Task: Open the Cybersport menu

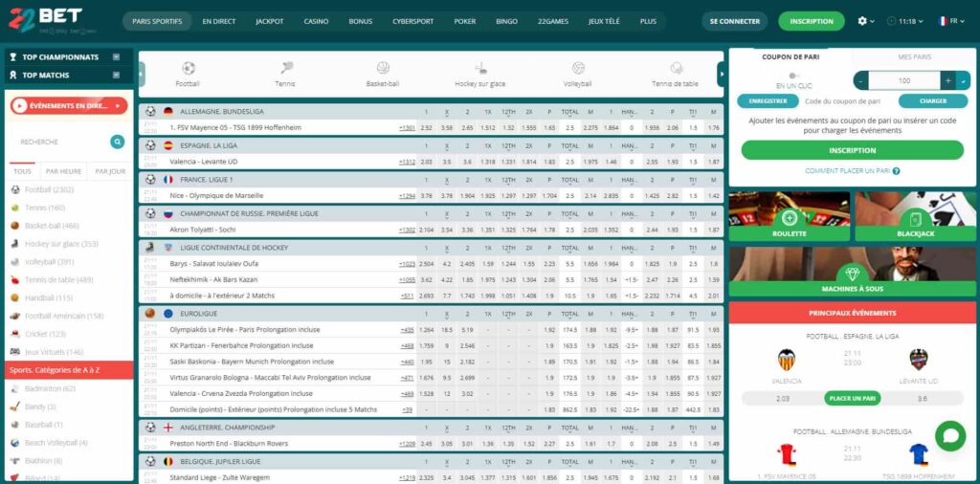Action: coord(413,21)
